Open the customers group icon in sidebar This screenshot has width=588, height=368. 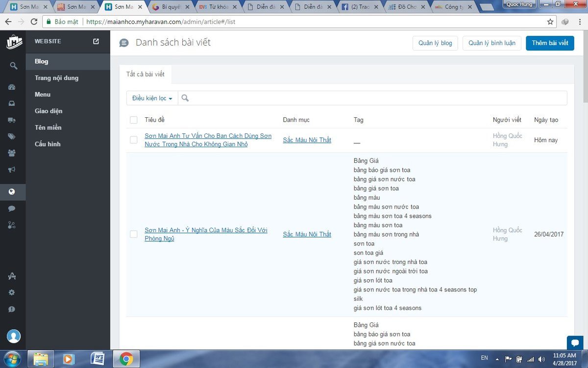coord(12,153)
